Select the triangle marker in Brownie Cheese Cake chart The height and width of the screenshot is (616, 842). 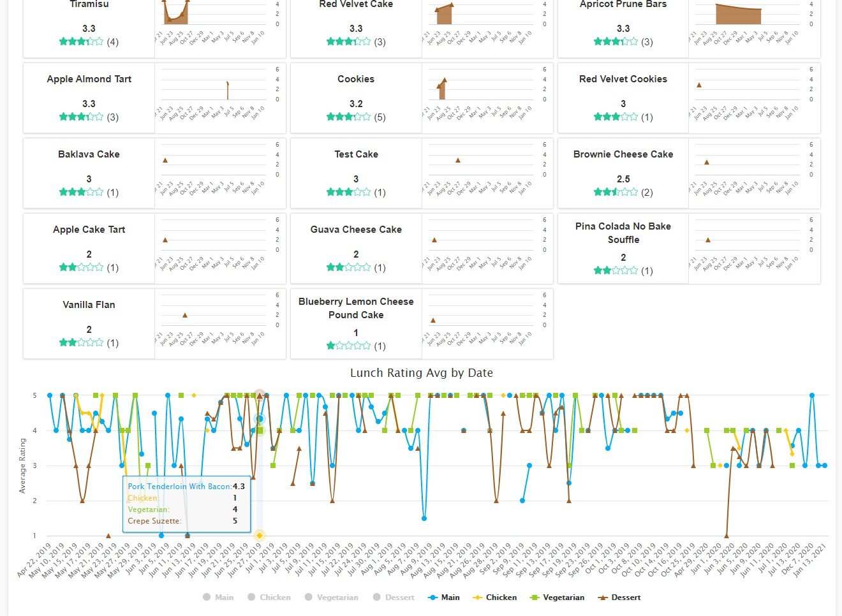(707, 162)
